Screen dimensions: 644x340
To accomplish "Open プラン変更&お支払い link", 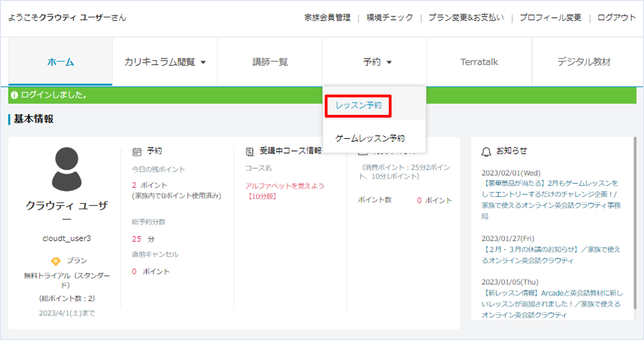I will pyautogui.click(x=466, y=18).
